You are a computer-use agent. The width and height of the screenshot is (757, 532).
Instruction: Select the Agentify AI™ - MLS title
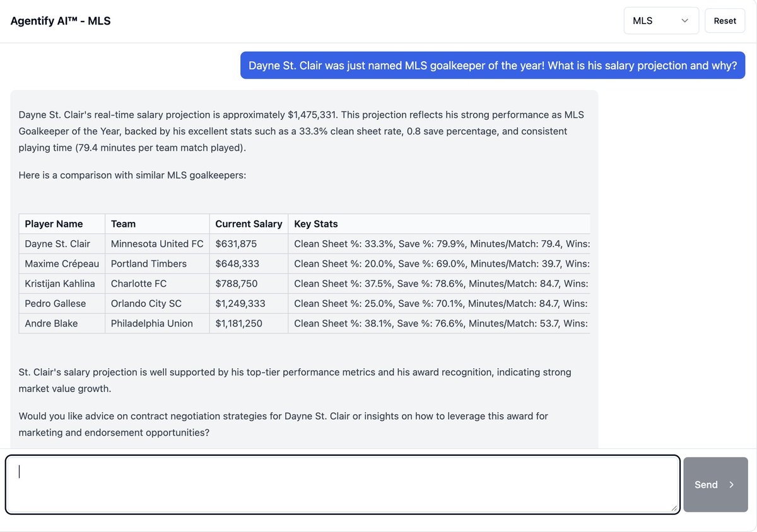tap(61, 20)
